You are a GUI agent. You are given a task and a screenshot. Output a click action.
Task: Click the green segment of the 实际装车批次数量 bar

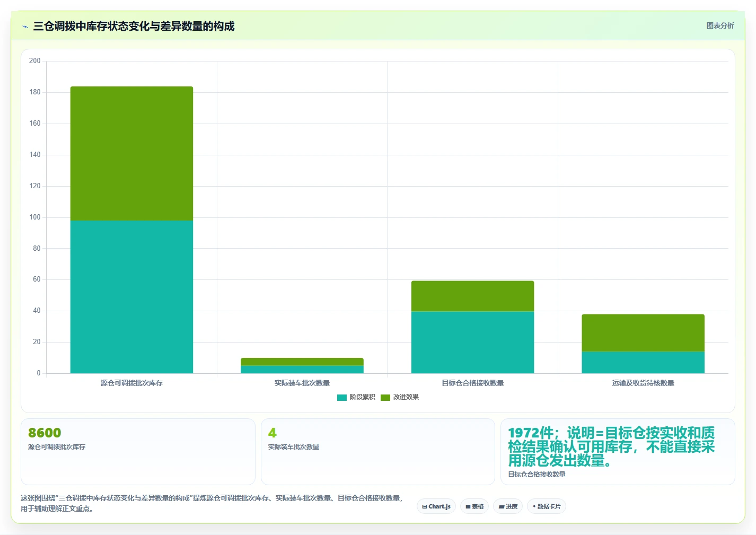point(302,362)
